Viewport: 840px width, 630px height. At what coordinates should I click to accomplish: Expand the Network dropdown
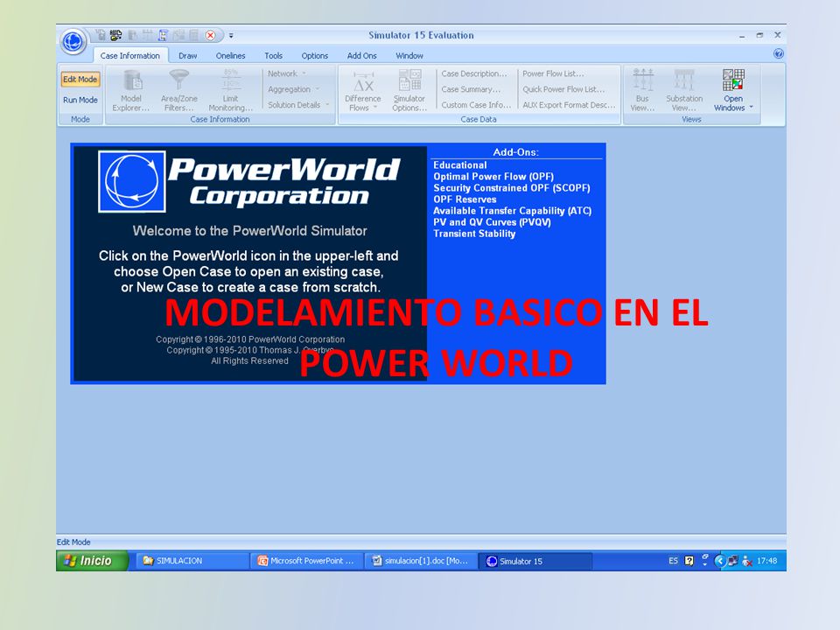tap(287, 73)
